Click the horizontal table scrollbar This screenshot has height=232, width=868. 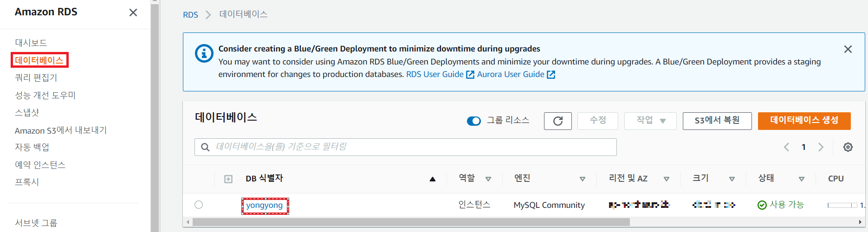[x=411, y=222]
